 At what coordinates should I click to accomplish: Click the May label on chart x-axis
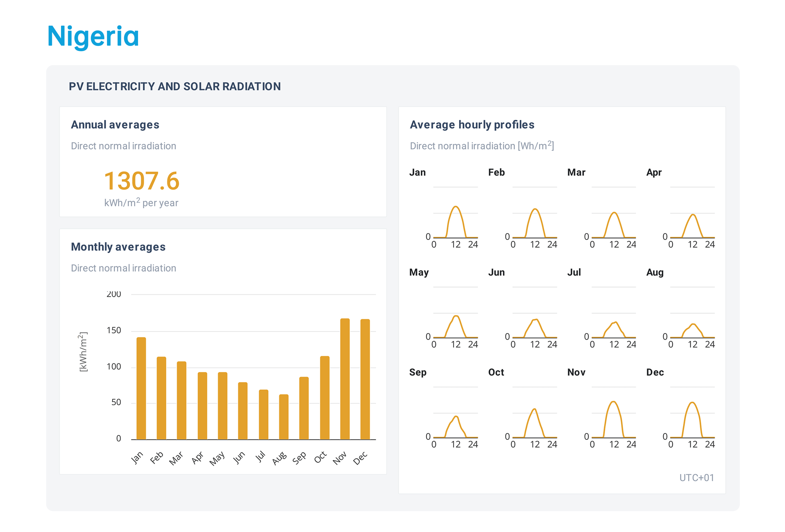tap(217, 458)
